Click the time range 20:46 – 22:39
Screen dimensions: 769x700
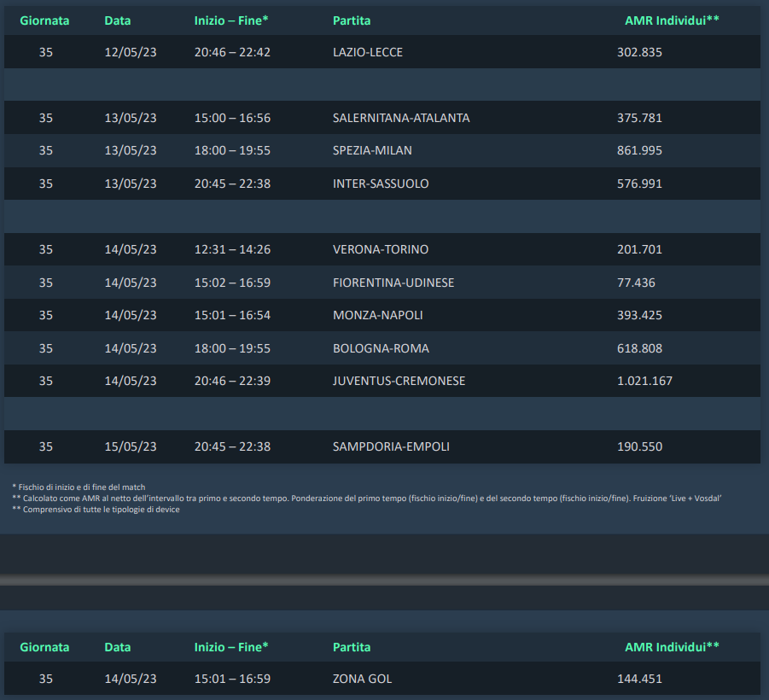tap(232, 381)
